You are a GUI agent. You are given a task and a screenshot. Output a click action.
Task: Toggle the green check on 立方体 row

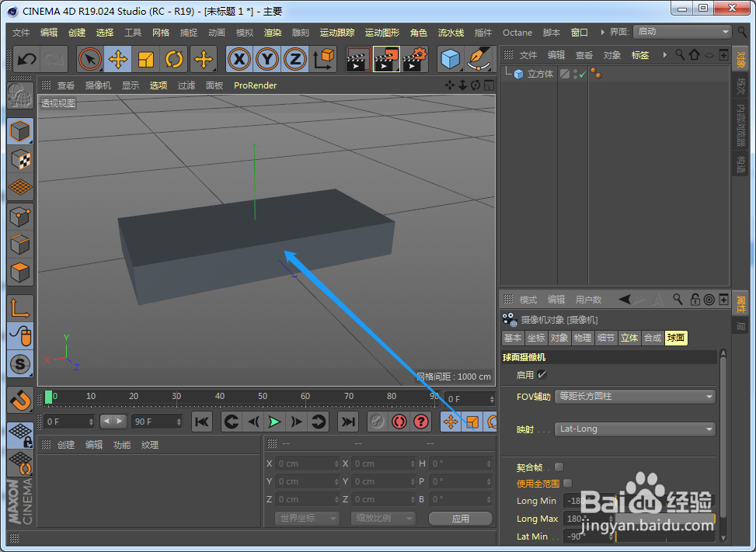click(583, 74)
